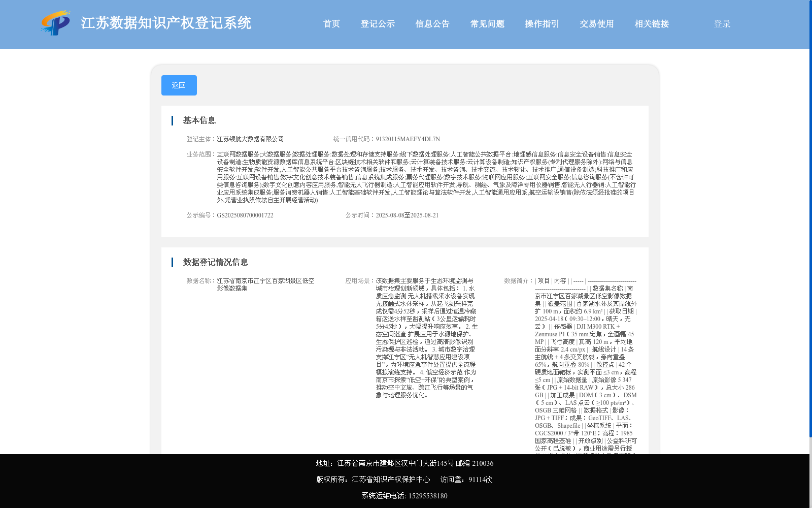Click the 数据名称 label

pos(201,281)
